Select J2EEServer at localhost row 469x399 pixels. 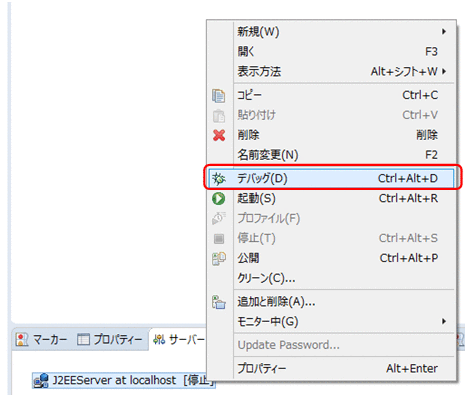coord(124,381)
